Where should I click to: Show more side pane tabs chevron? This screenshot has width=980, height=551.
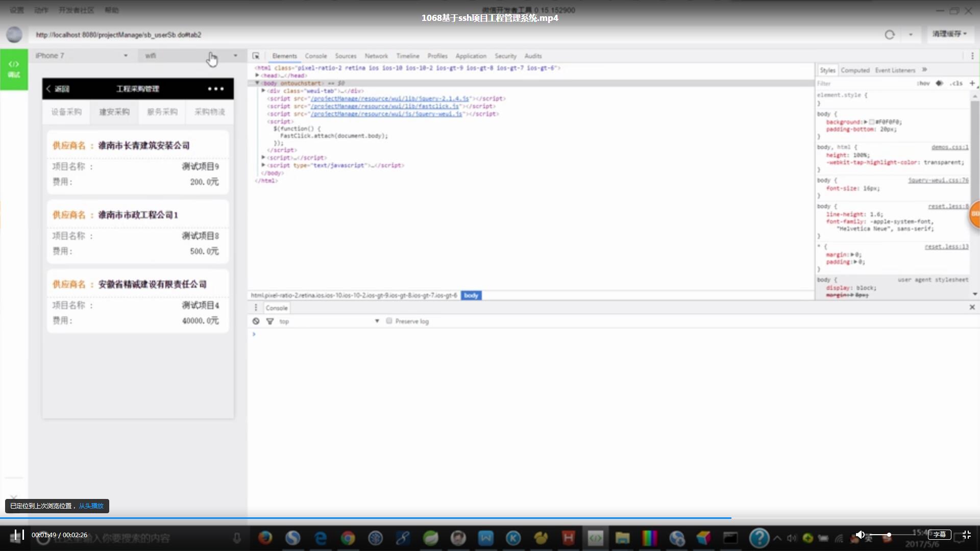tap(924, 70)
